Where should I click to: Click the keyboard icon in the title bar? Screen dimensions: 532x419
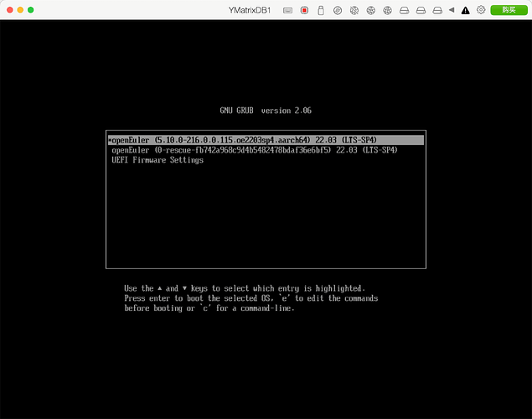(288, 10)
